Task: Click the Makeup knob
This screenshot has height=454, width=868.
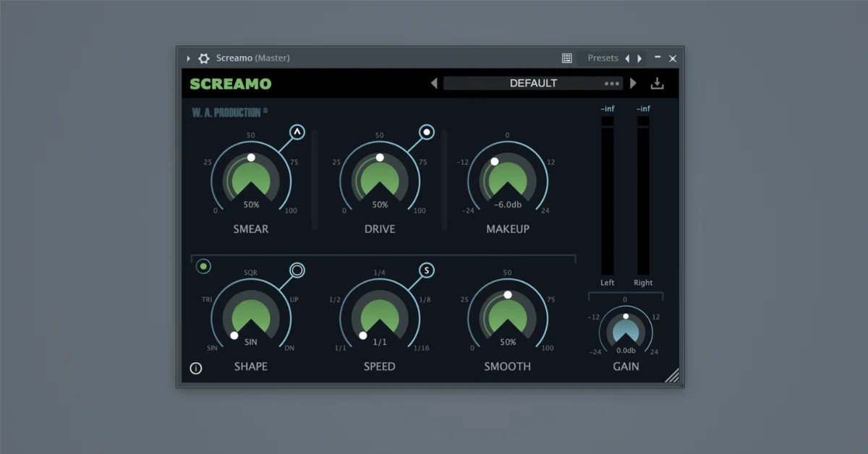Action: tap(508, 180)
